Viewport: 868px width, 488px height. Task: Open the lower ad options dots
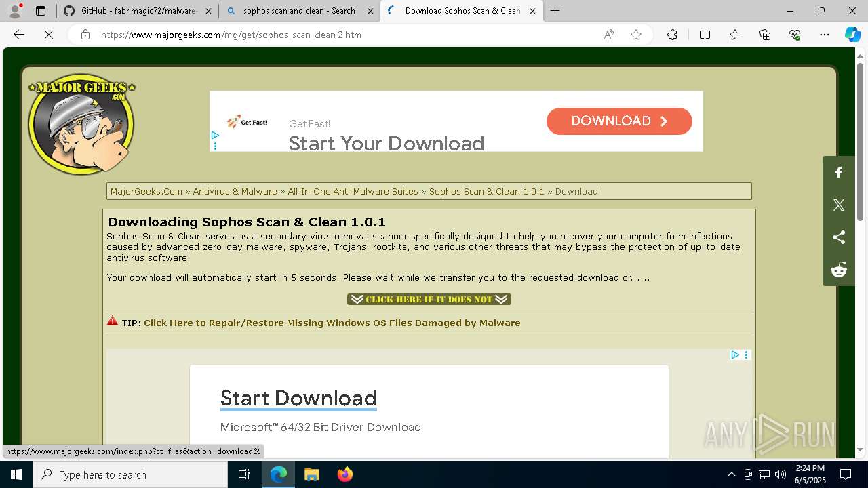click(746, 354)
